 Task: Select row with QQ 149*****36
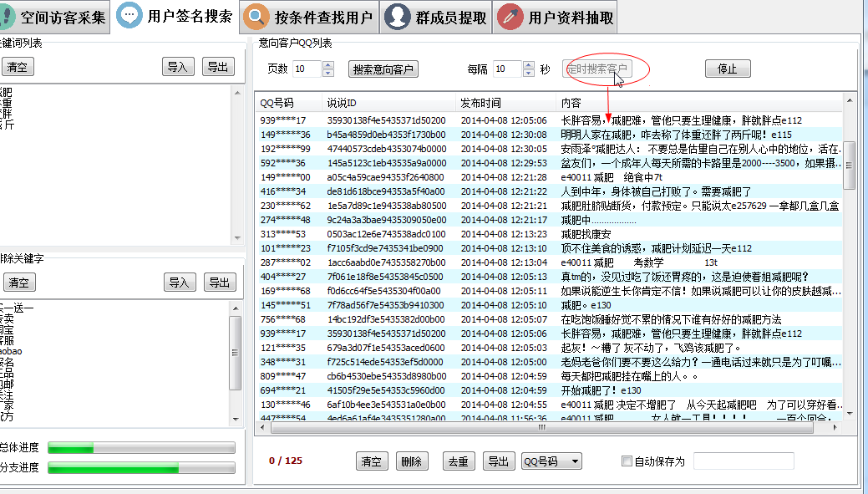click(551, 135)
